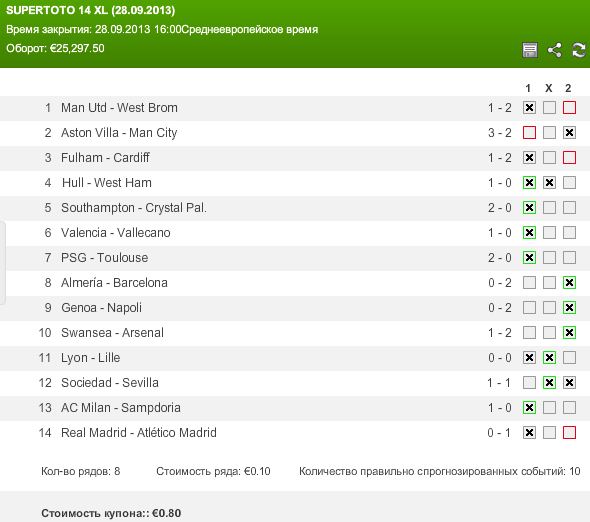Check box 1 for Southampton - Crystal Pal.

[529, 208]
